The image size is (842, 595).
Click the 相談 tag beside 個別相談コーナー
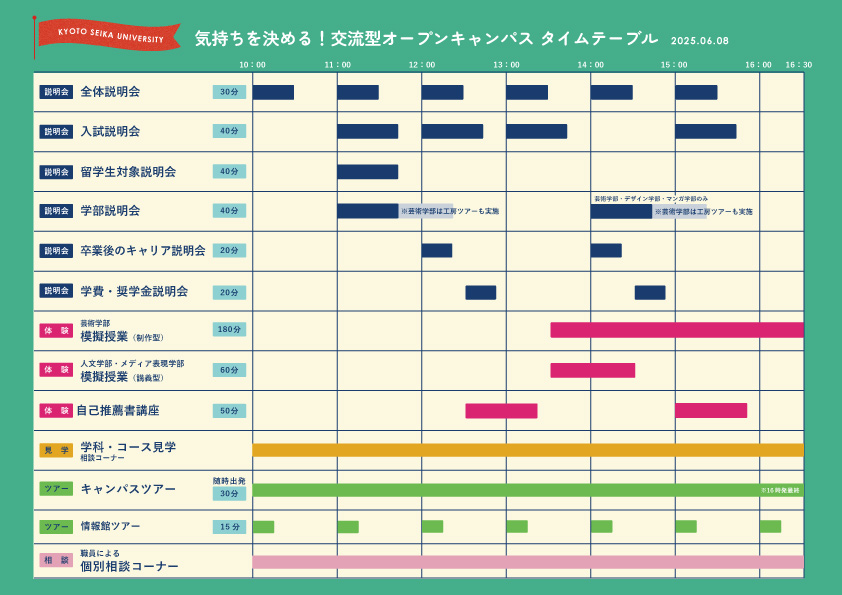(56, 560)
